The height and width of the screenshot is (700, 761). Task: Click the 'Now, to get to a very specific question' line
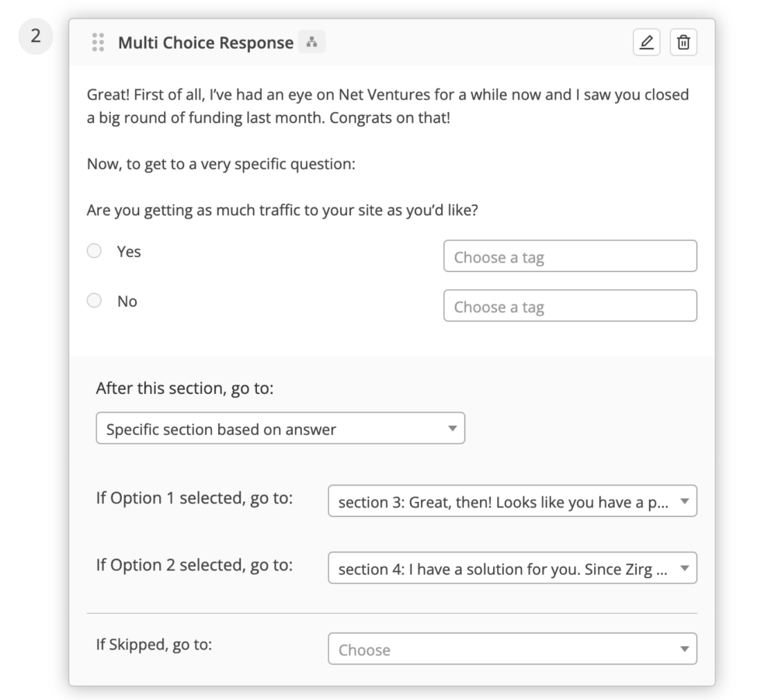(x=221, y=165)
